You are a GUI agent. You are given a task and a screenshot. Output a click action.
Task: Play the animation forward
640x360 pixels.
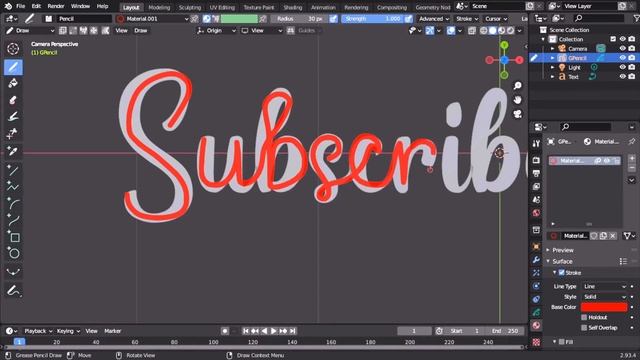pyautogui.click(x=274, y=331)
